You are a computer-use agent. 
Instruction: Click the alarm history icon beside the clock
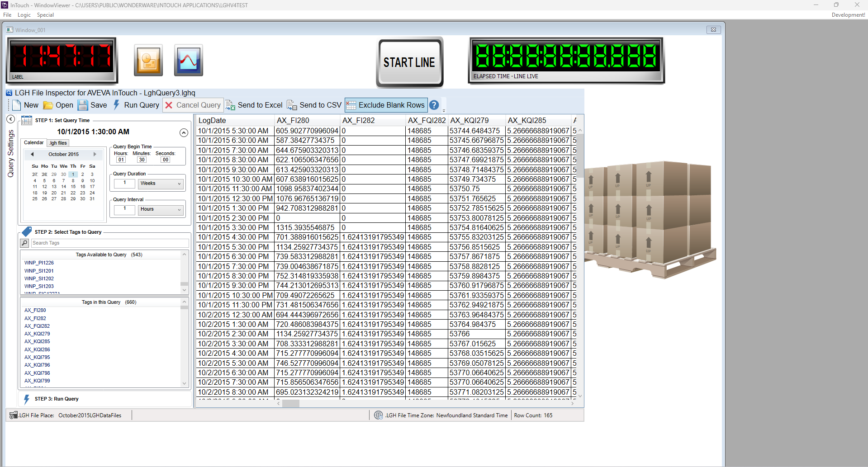[x=148, y=60]
